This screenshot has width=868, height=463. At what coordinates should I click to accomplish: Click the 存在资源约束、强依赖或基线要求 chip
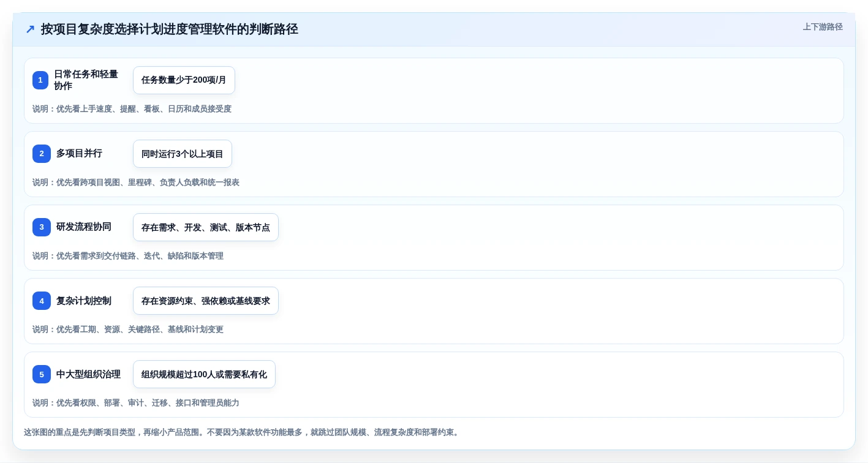pos(206,301)
